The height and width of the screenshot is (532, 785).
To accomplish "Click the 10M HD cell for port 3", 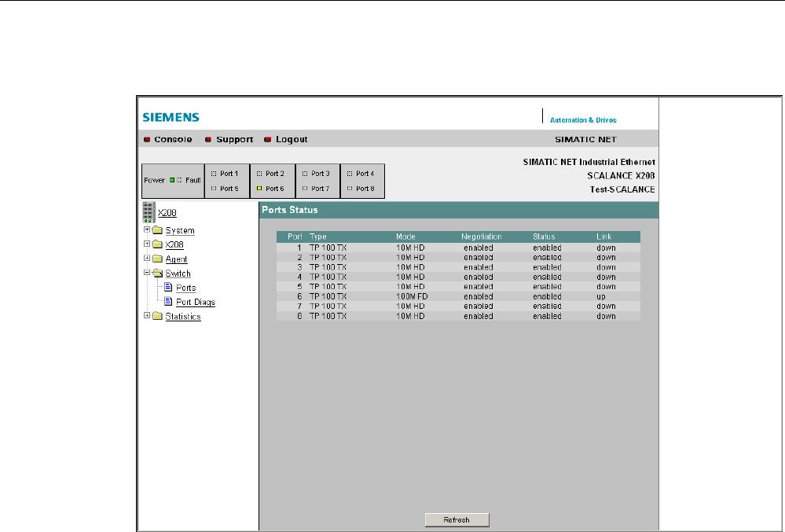I will point(410,267).
